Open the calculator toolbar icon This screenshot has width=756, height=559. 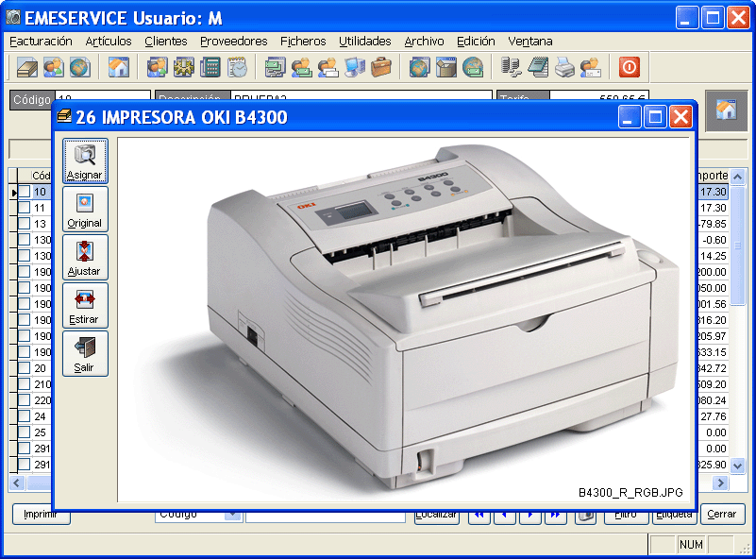tap(210, 67)
